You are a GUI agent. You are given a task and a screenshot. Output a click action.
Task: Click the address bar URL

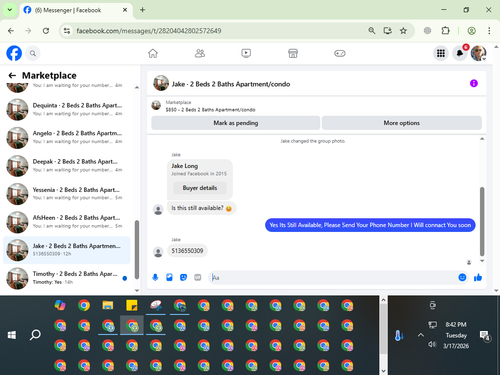(x=149, y=31)
